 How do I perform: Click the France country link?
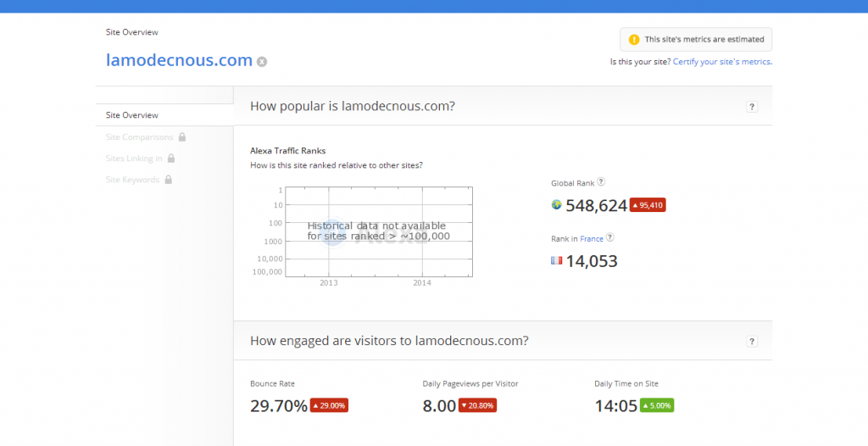(x=591, y=239)
